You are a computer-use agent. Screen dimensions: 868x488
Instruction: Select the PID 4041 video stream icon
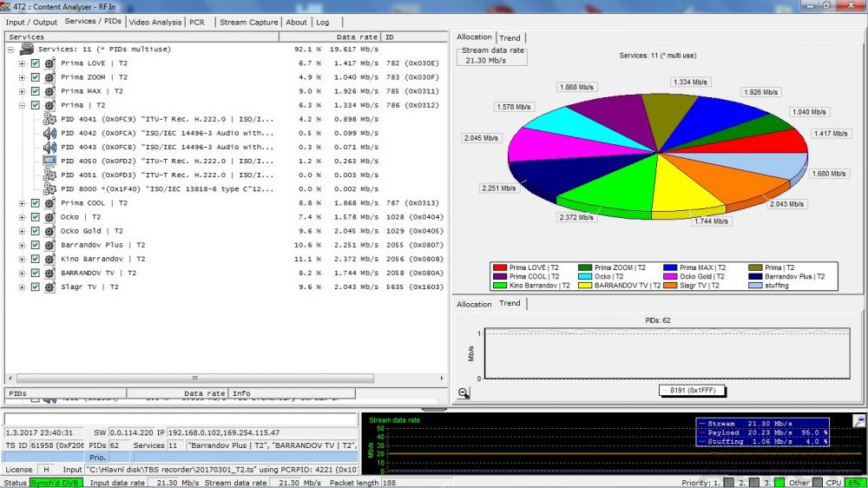pyautogui.click(x=49, y=119)
